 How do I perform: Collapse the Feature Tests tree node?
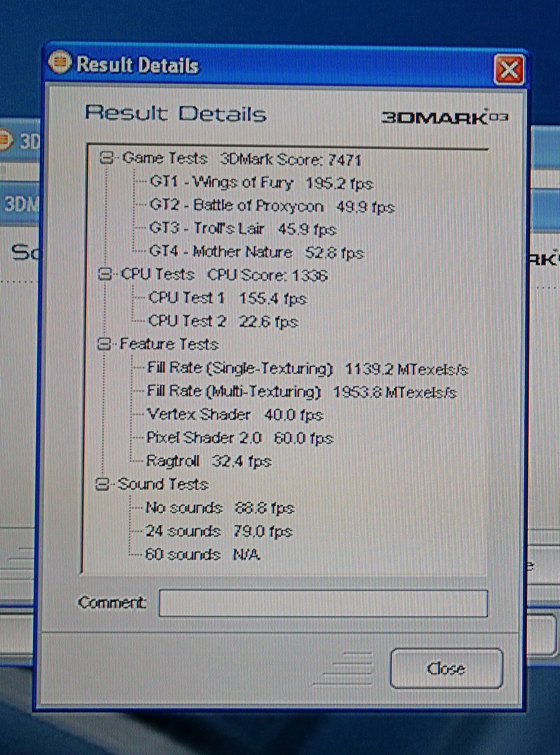coord(104,344)
